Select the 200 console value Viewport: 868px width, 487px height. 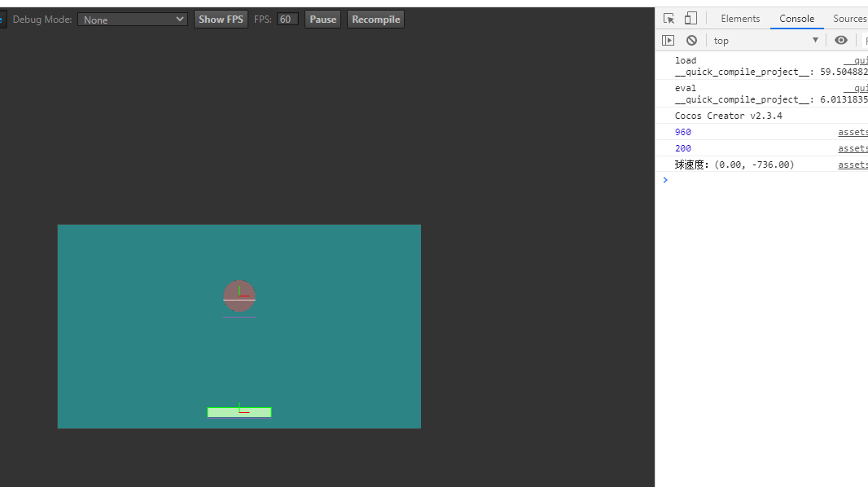(x=682, y=148)
